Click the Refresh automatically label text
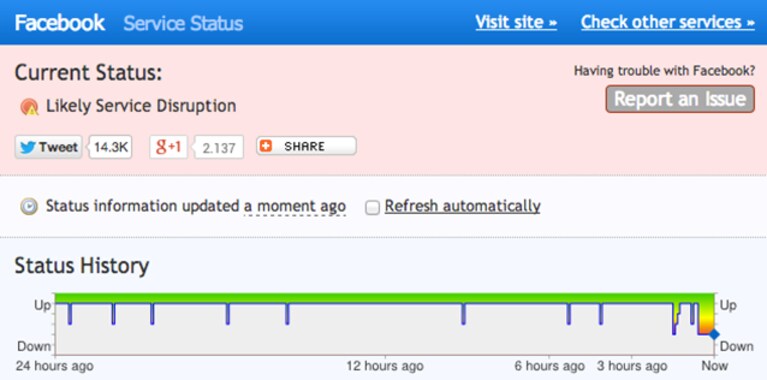Viewport: 767px width, 380px height. pos(462,206)
